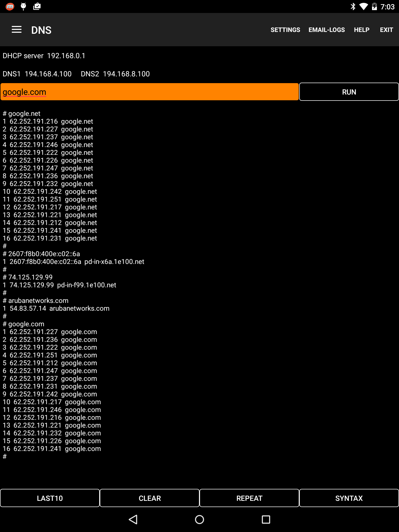Viewport: 399px width, 532px height.
Task: Tap the '# arubanetworks.com' header line
Action: point(36,301)
